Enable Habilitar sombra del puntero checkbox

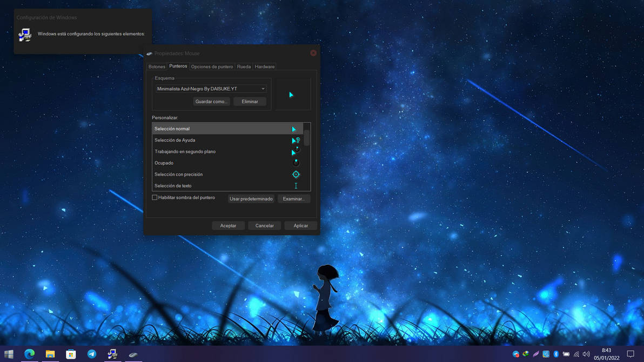[x=155, y=198]
